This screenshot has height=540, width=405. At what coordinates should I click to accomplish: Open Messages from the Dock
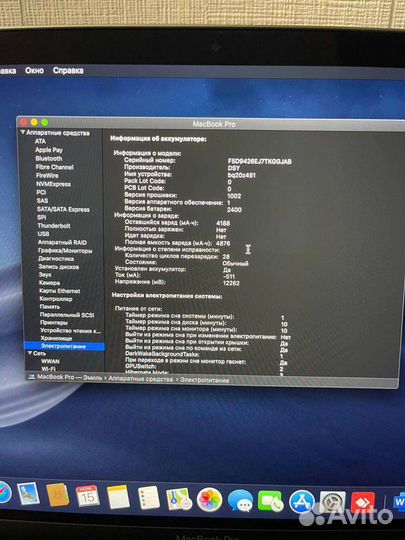pos(240,501)
